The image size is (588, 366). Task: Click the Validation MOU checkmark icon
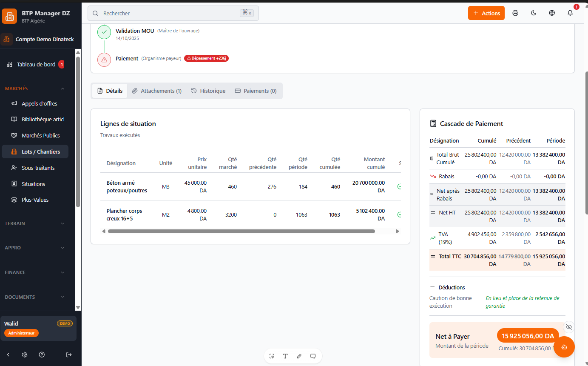click(x=104, y=32)
